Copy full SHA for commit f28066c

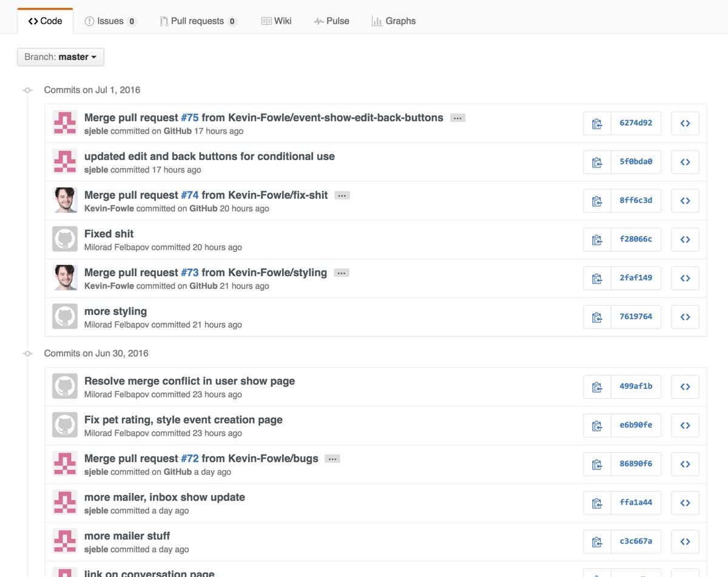tap(597, 240)
